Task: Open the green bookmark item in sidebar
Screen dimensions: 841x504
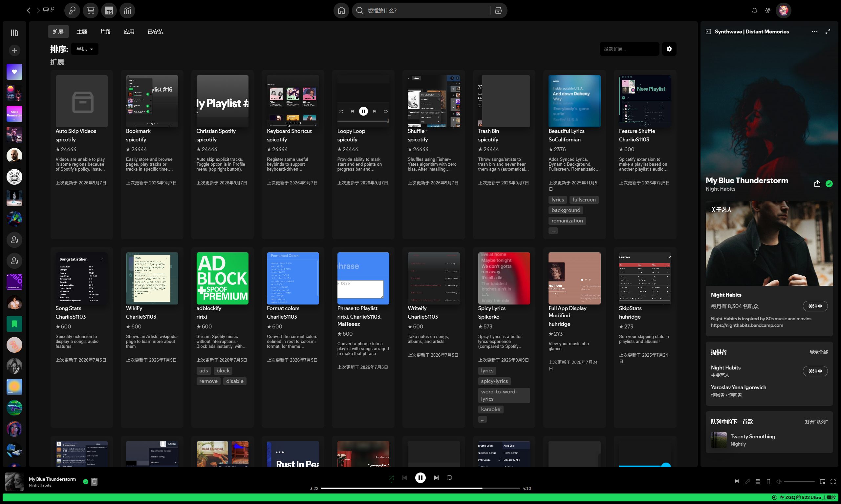Action: click(x=14, y=324)
